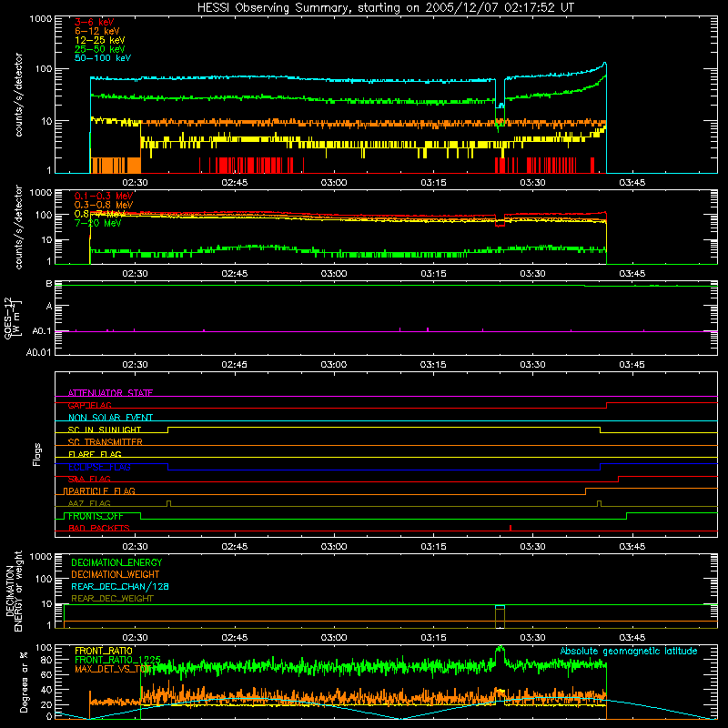Viewport: 728px width, 728px height.
Task: Select the A0.01 tick label on GOES panel
Action: (38, 352)
